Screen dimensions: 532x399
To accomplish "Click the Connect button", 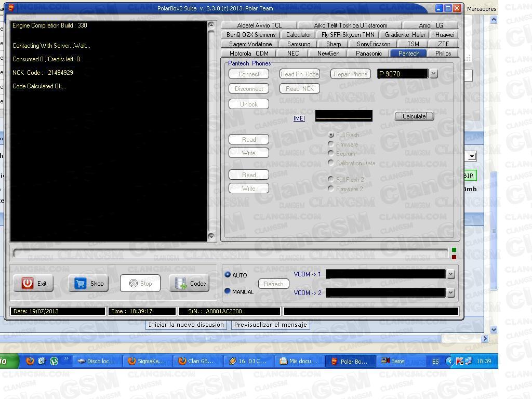I will (x=249, y=74).
